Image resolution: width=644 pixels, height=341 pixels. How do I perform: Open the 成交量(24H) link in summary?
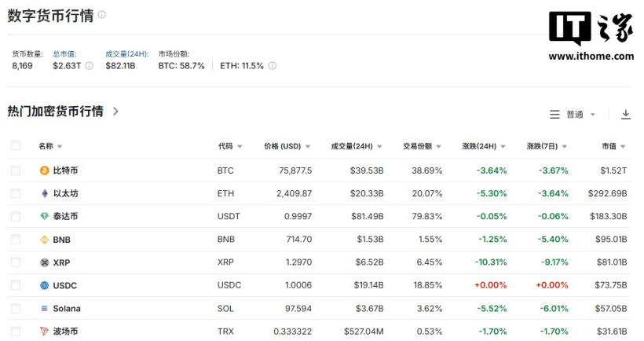[127, 53]
